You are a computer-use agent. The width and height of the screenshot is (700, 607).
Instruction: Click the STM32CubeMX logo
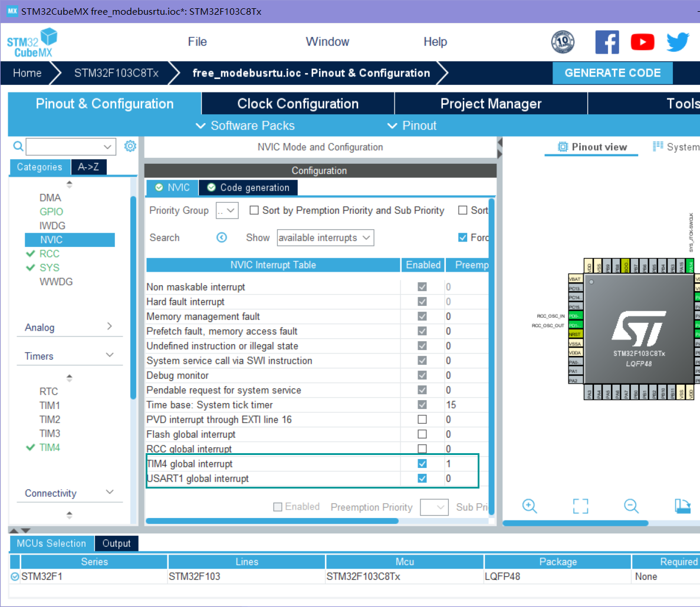32,43
